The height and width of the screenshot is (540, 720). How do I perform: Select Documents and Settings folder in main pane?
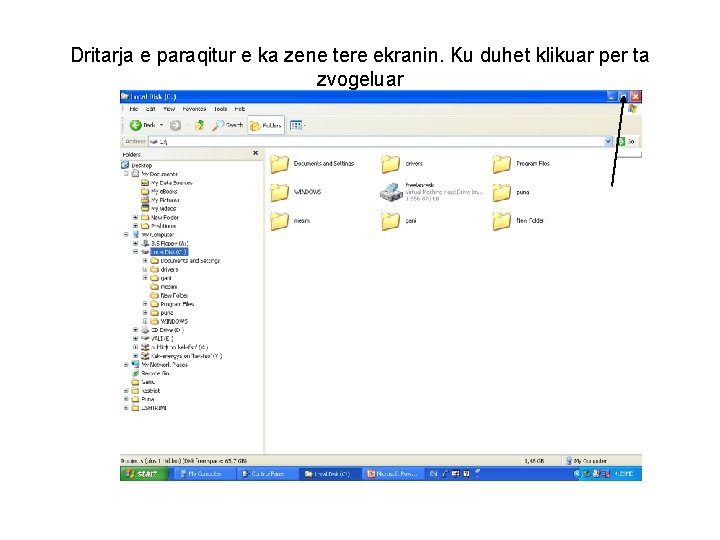[312, 164]
